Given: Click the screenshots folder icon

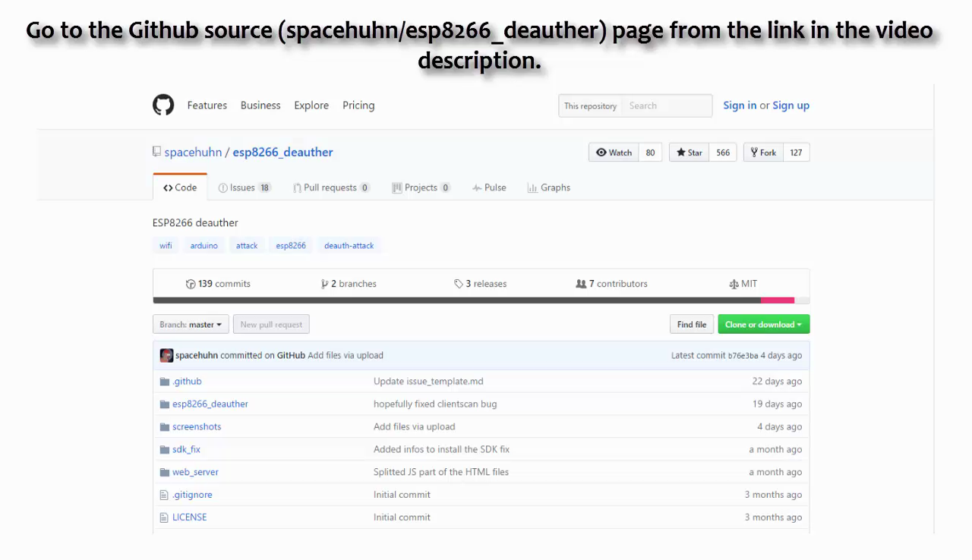Looking at the screenshot, I should [164, 427].
